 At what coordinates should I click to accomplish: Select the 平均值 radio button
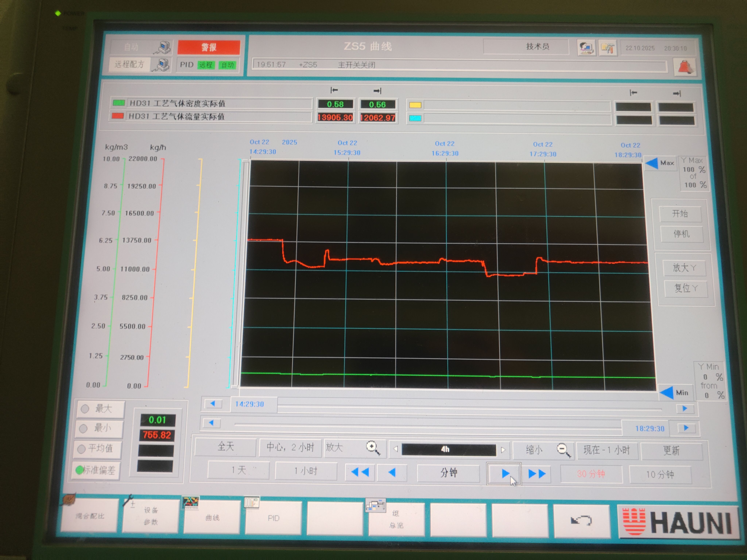(x=81, y=449)
